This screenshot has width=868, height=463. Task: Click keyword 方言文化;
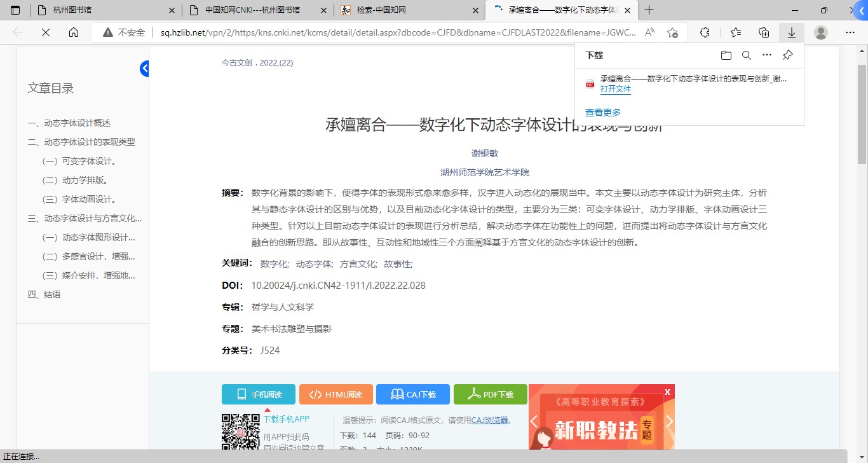point(359,264)
